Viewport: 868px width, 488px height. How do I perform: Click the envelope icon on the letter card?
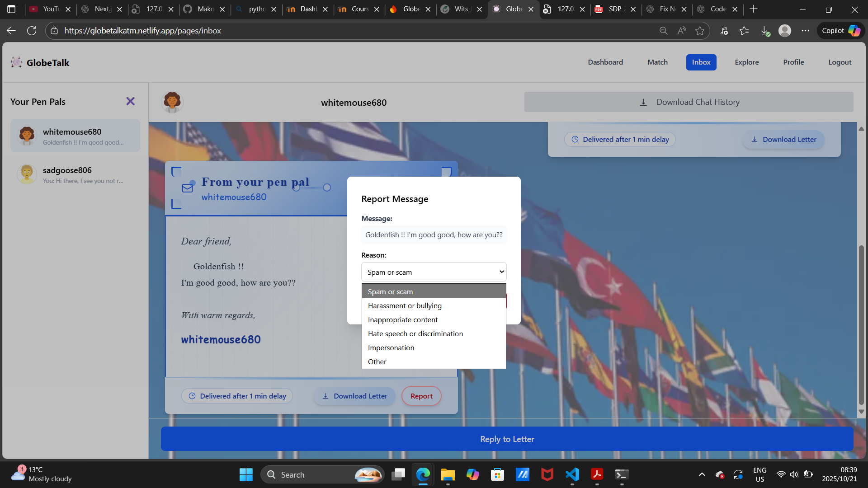[x=187, y=188]
